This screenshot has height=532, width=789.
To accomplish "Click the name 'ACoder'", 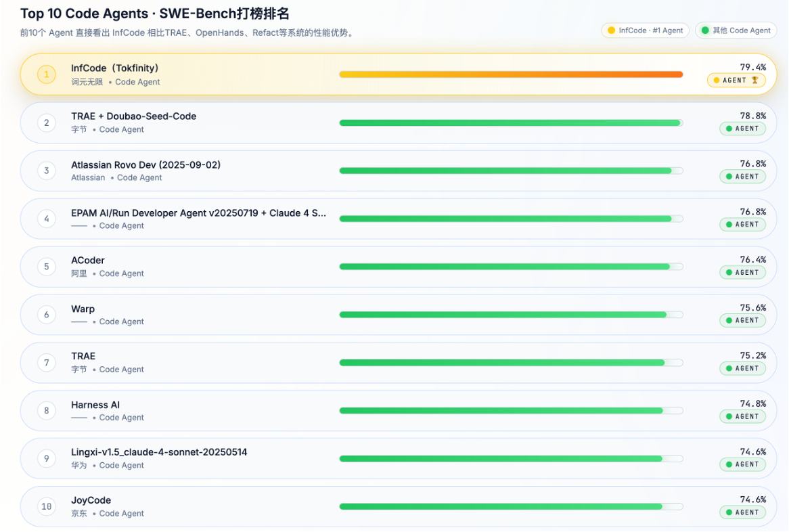I will tap(87, 260).
